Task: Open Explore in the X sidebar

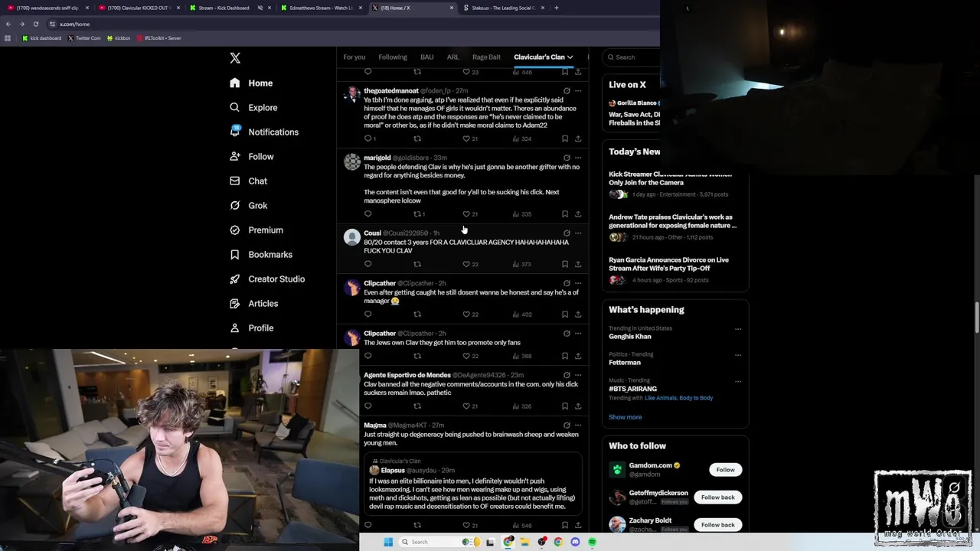Action: tap(253, 107)
